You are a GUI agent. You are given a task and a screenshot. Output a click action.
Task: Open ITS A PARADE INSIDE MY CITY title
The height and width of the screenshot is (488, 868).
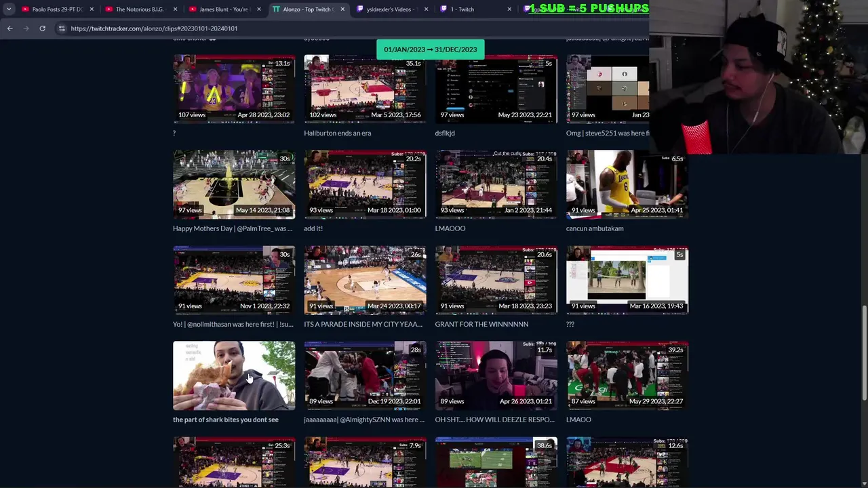(363, 325)
